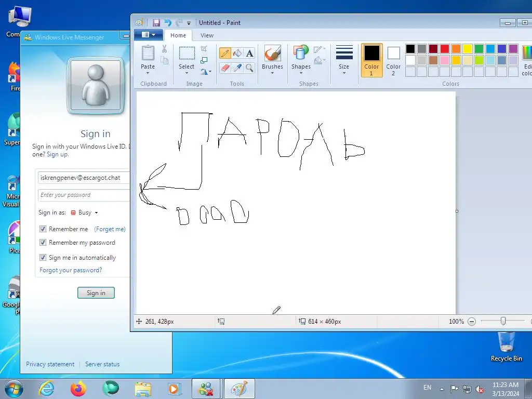This screenshot has height=399, width=532.
Task: Click the Action Center flag tray icon
Action: point(454,389)
